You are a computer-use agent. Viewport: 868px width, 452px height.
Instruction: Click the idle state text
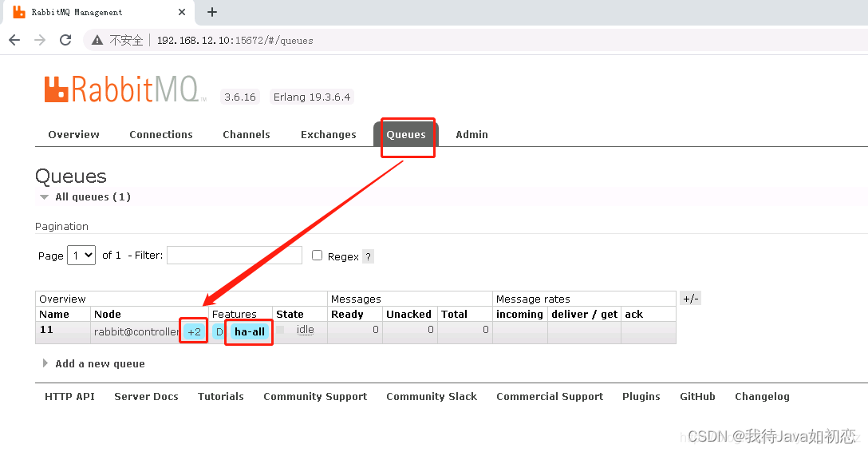click(305, 330)
